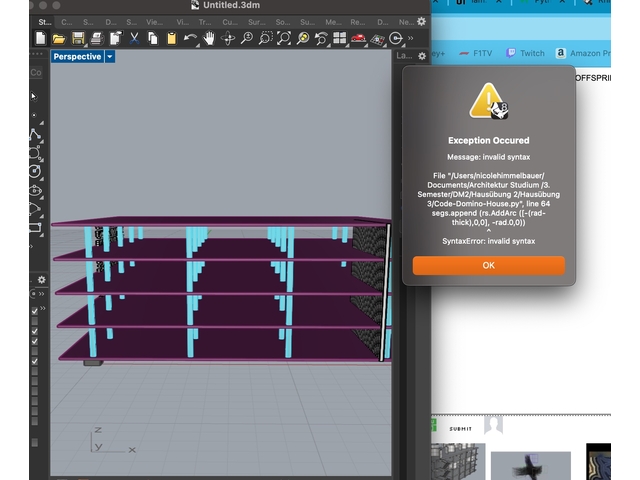640x480 pixels.
Task: Open the toolbar tabs gear options menu
Action: pyautogui.click(x=421, y=21)
